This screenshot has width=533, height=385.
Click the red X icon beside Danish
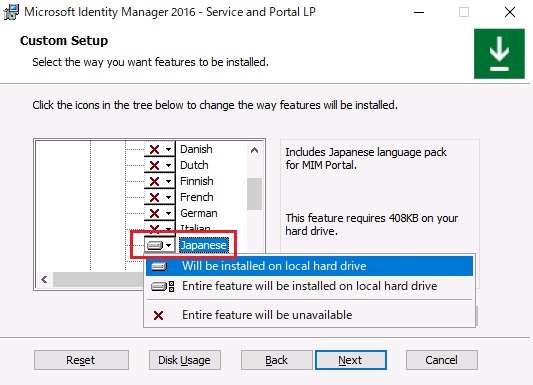[x=155, y=150]
